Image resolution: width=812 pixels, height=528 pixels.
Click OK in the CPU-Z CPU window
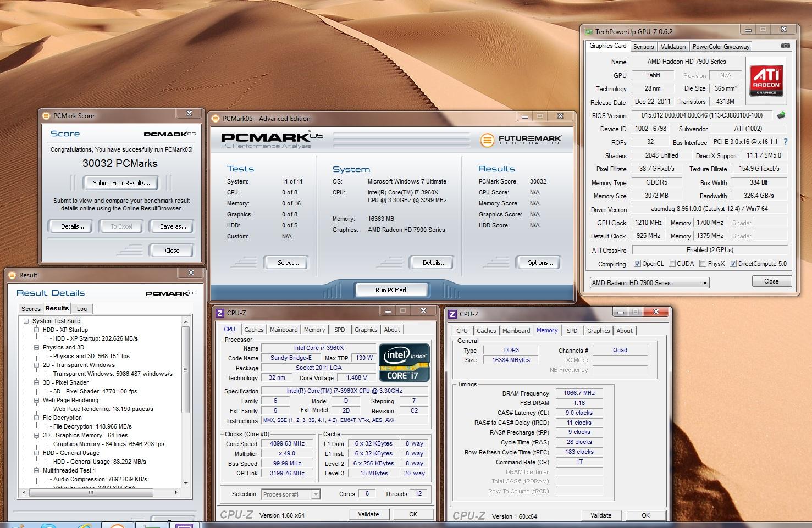point(413,514)
